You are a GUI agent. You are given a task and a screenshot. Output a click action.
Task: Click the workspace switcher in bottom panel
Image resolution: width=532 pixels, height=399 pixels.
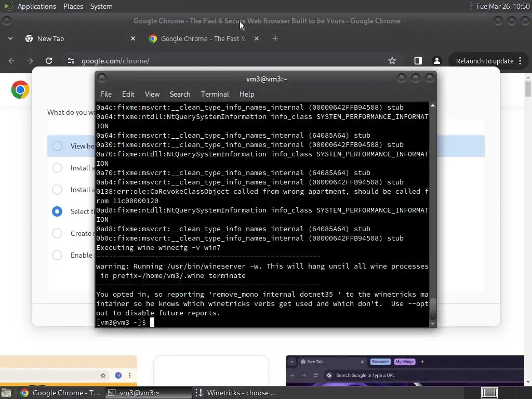489,393
